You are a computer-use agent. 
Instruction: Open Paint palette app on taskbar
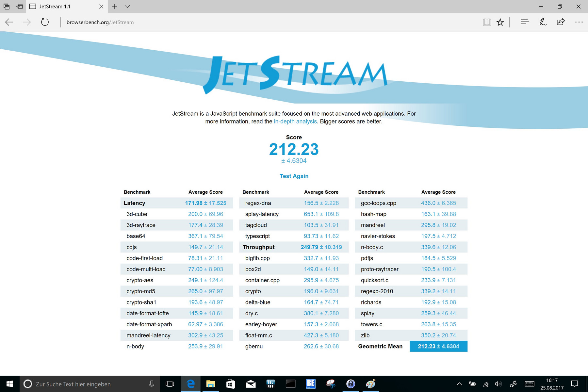(x=370, y=384)
